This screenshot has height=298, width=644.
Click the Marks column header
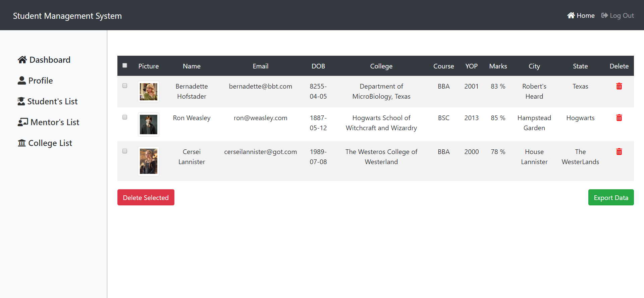(498, 66)
